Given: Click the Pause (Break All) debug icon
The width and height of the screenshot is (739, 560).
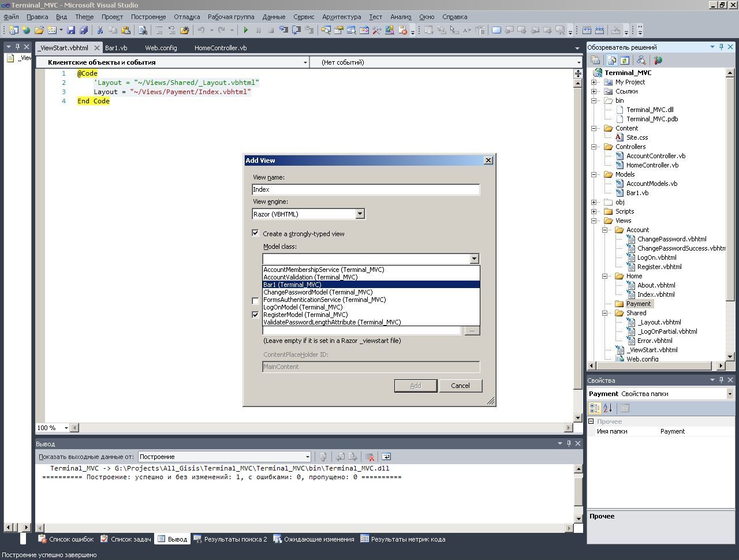Looking at the screenshot, I should pos(259,30).
